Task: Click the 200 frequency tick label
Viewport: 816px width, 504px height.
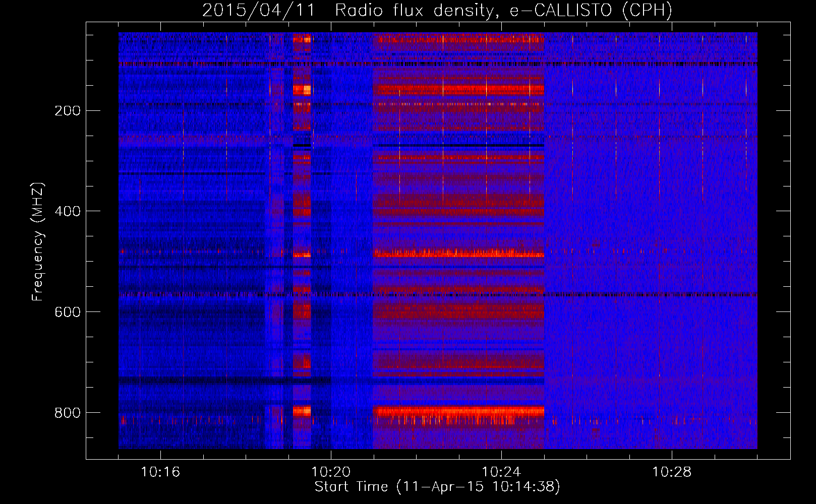Action: (x=68, y=111)
